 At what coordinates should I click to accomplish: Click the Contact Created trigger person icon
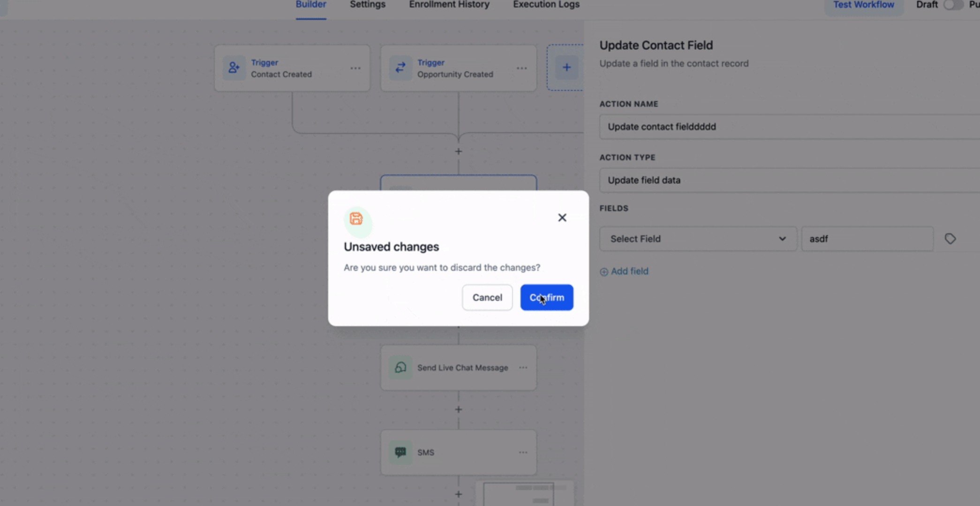pos(234,68)
